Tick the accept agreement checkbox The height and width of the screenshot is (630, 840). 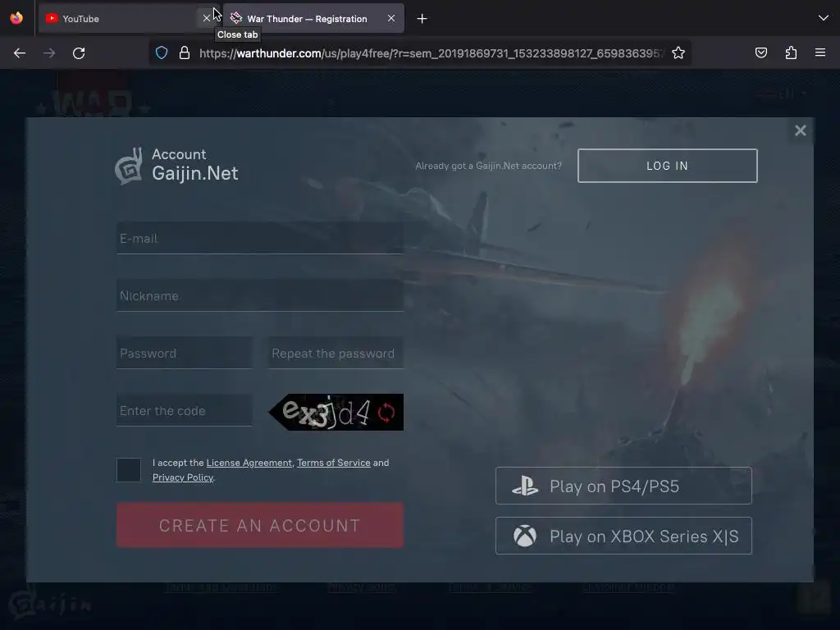point(129,470)
